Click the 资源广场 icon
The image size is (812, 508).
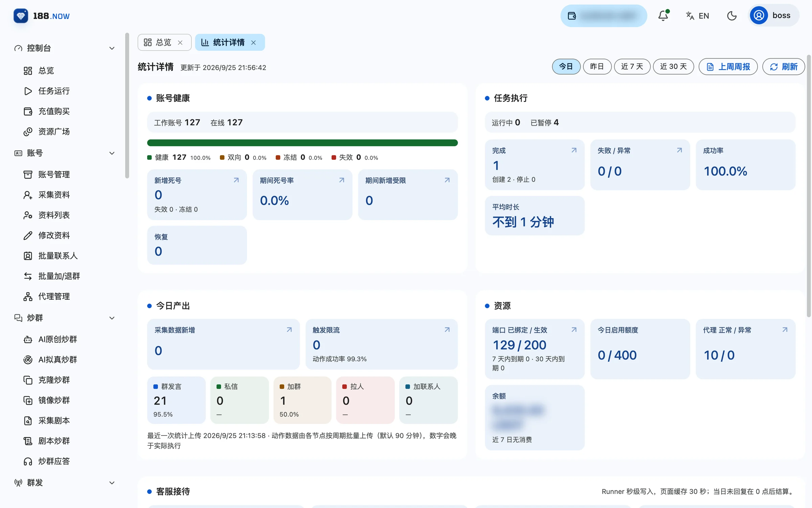[x=28, y=131]
